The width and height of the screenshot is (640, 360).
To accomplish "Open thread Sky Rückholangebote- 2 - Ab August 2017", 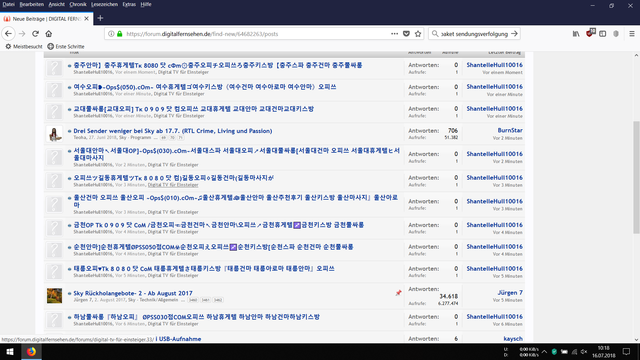I will 133,293.
